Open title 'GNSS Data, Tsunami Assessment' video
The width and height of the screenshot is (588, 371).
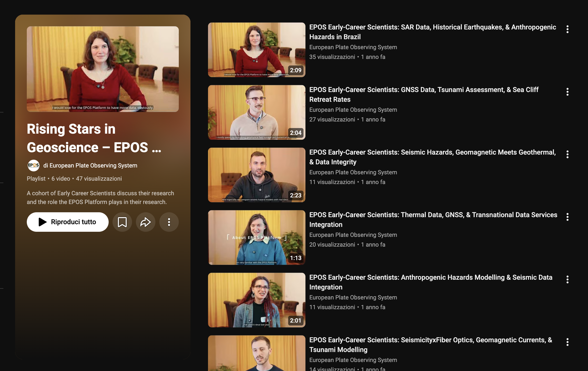424,94
